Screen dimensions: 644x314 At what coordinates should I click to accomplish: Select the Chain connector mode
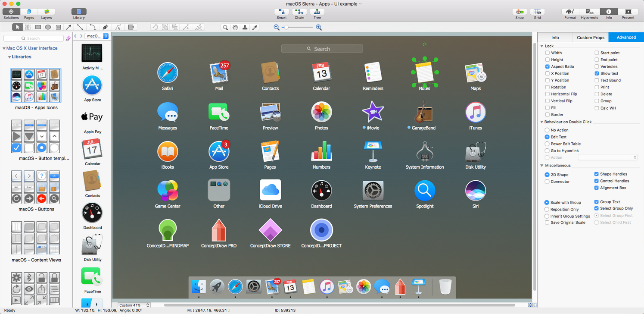tap(299, 12)
